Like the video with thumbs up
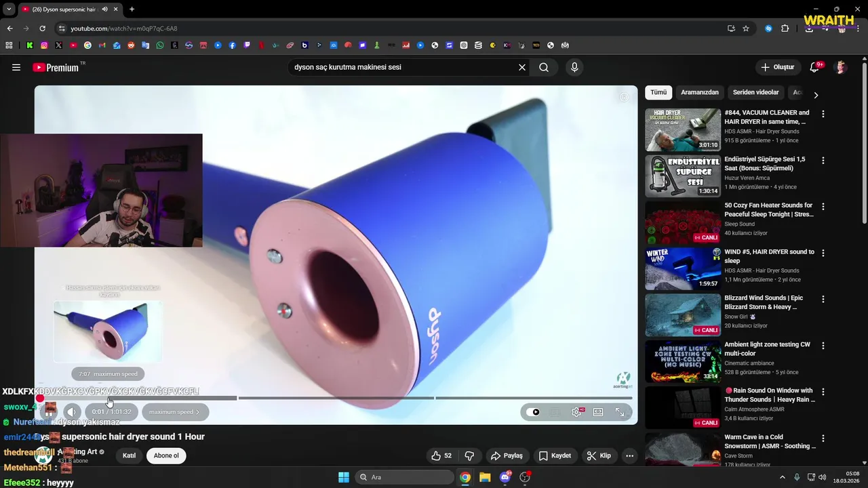Image resolution: width=868 pixels, height=488 pixels. click(441, 455)
